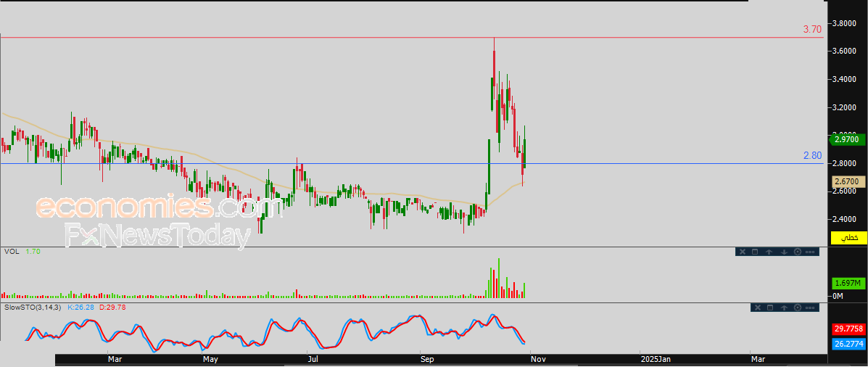The image size is (868, 367).
Task: Move the VOL panel up
Action: 769,252
